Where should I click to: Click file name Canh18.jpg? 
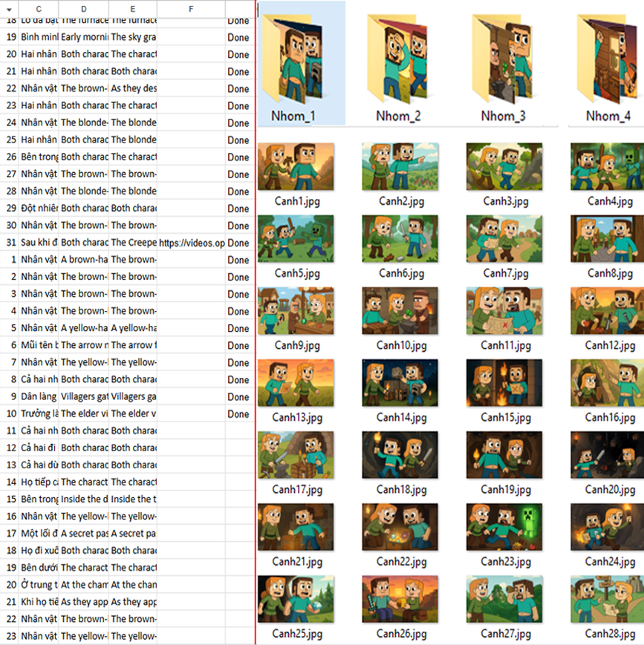pyautogui.click(x=401, y=490)
